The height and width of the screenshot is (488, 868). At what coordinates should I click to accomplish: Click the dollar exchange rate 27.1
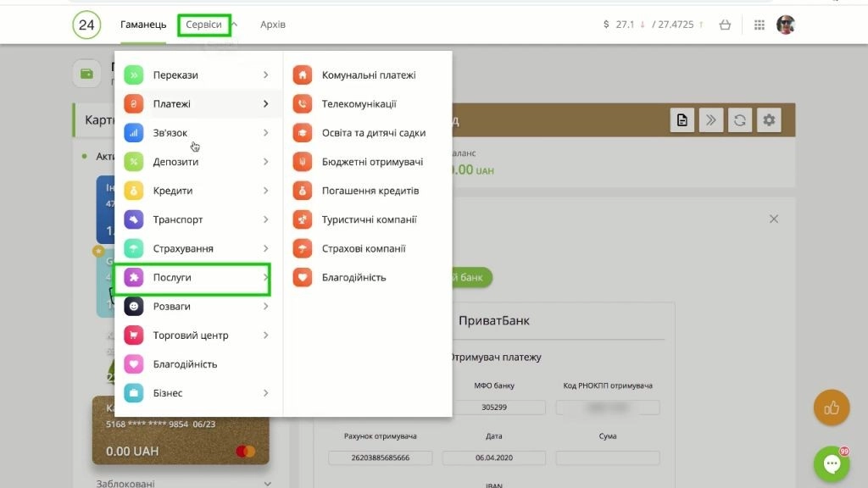625,25
